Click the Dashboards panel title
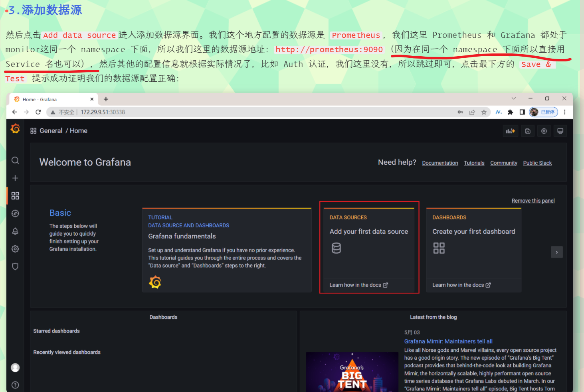This screenshot has width=584, height=392. point(163,317)
